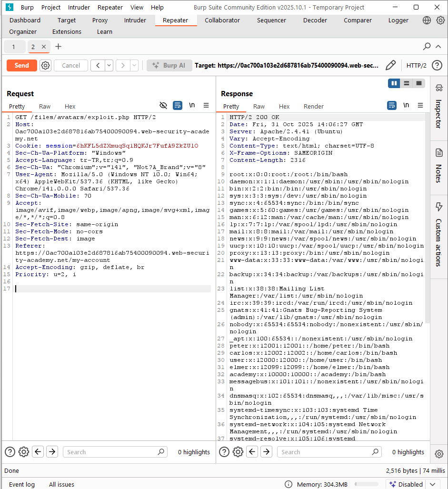Collapse the Repeater tab bar chevron
This screenshot has height=489, width=448.
coord(438,47)
